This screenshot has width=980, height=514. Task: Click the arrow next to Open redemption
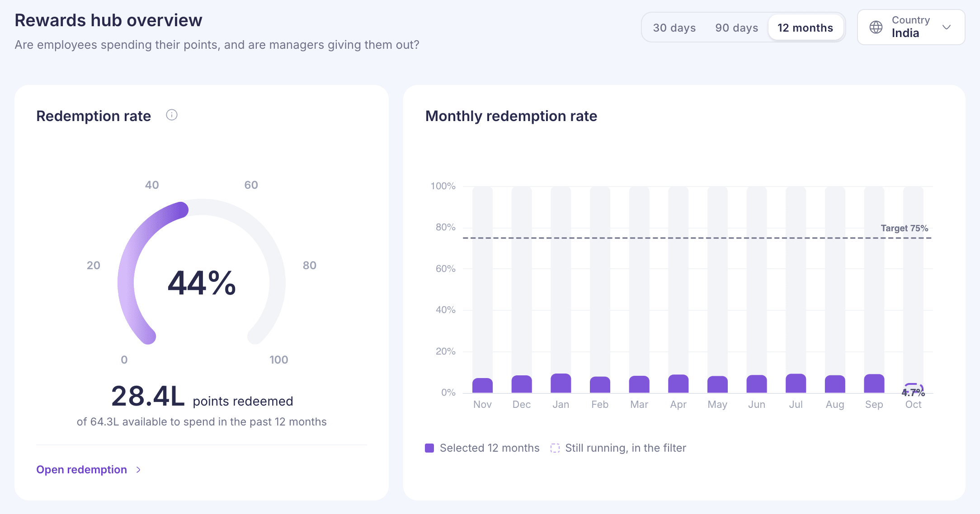click(x=138, y=470)
